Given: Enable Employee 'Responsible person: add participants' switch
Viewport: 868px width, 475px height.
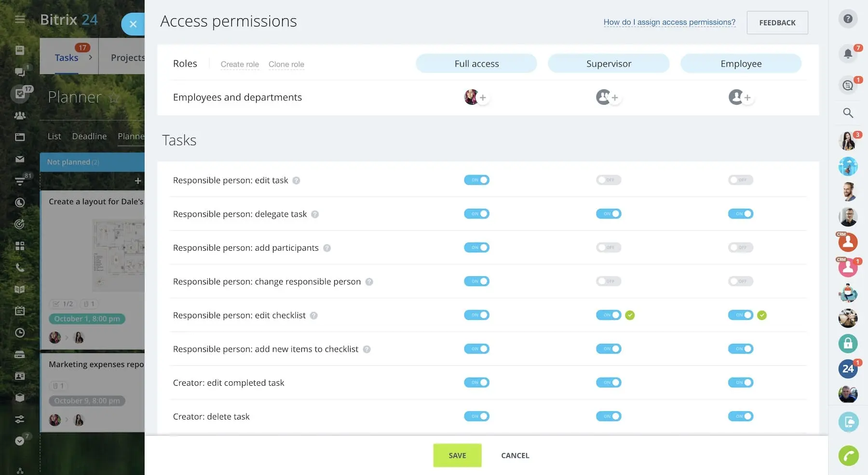Looking at the screenshot, I should 741,247.
